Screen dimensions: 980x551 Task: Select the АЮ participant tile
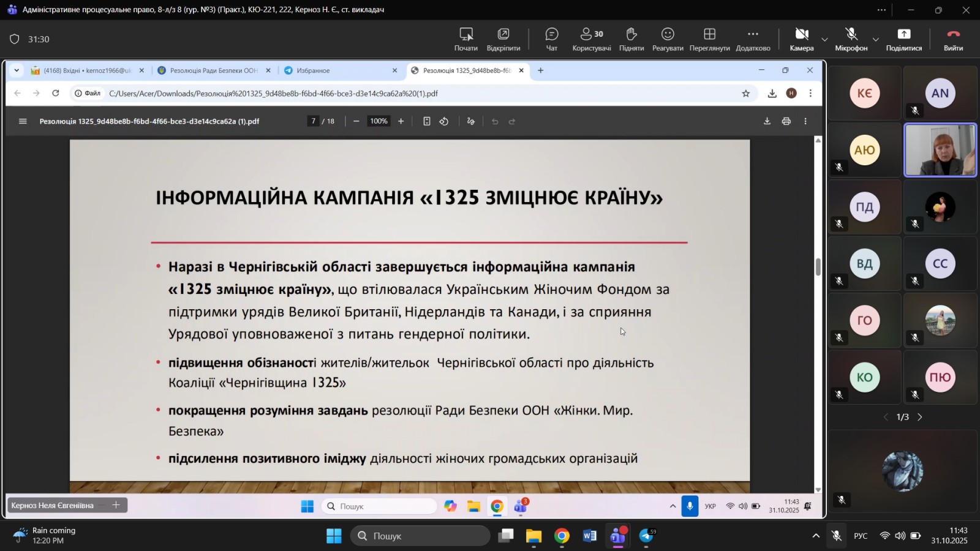pos(864,151)
